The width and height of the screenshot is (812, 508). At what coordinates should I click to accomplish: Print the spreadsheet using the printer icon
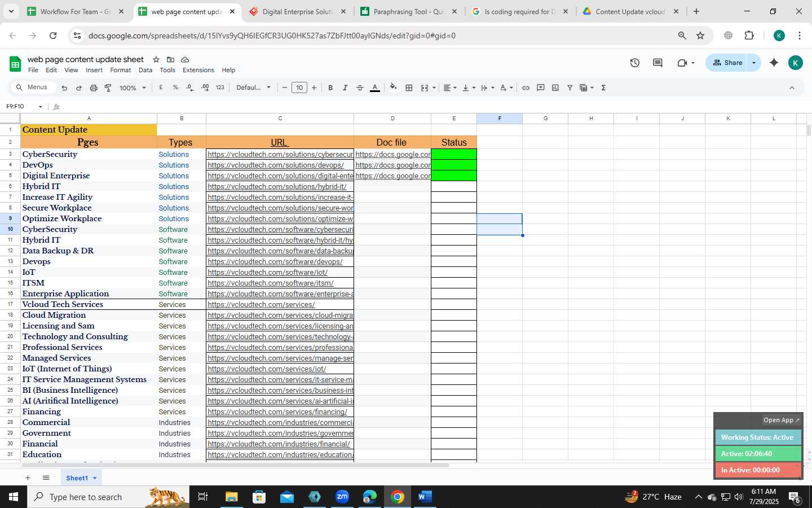[x=94, y=88]
